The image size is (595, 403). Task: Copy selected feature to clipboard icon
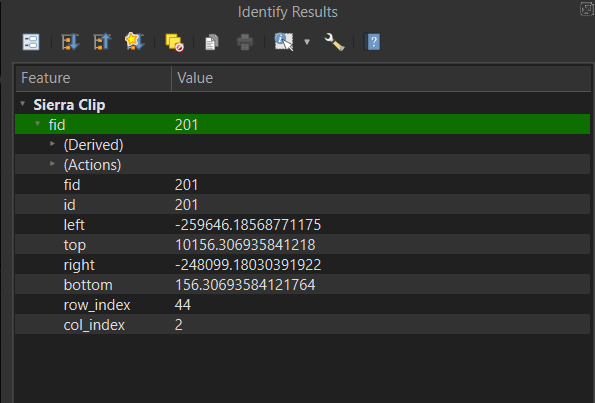point(212,42)
